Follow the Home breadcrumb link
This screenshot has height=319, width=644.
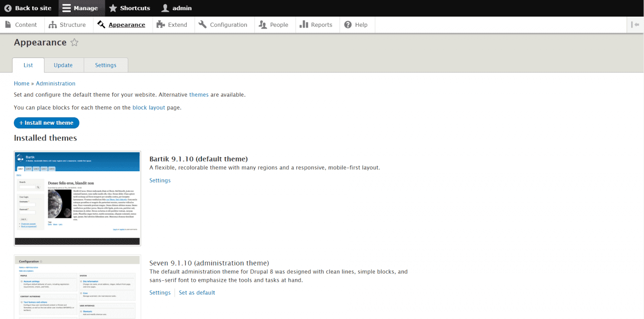coord(22,83)
